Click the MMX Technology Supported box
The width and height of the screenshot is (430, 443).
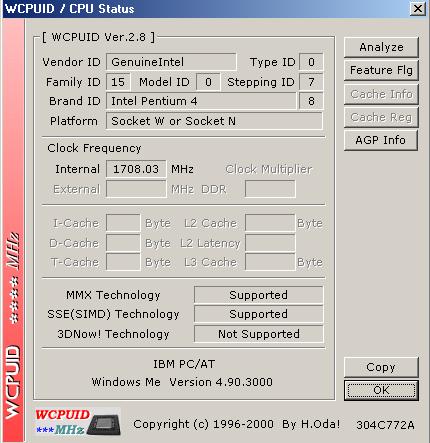point(259,295)
